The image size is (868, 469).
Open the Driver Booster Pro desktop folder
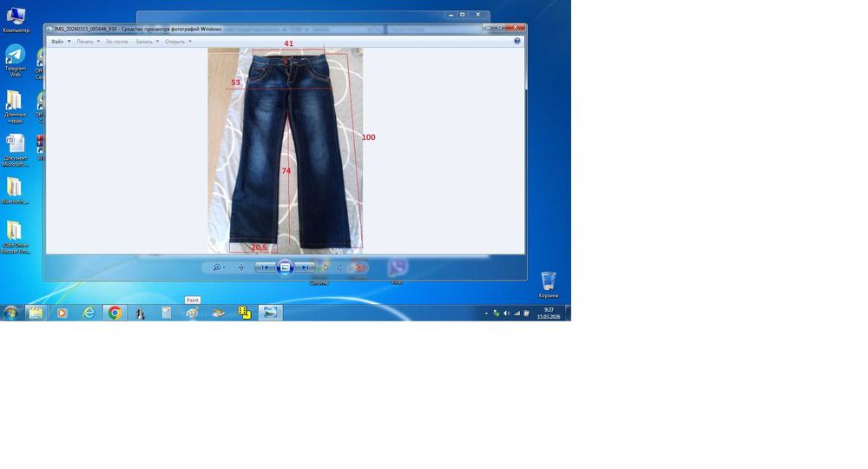click(15, 238)
